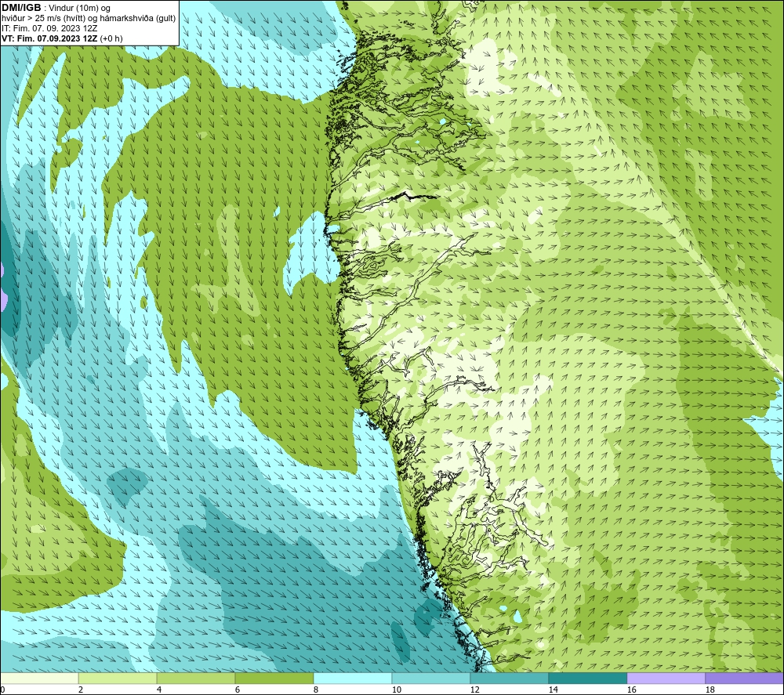The height and width of the screenshot is (695, 784).
Task: Click the scale label 4
Action: [x=159, y=690]
